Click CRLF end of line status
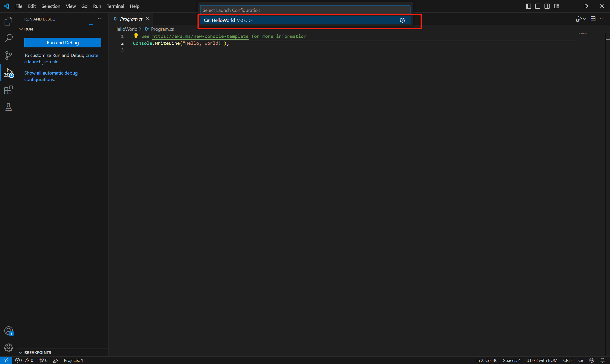This screenshot has width=610, height=364. pyautogui.click(x=568, y=360)
